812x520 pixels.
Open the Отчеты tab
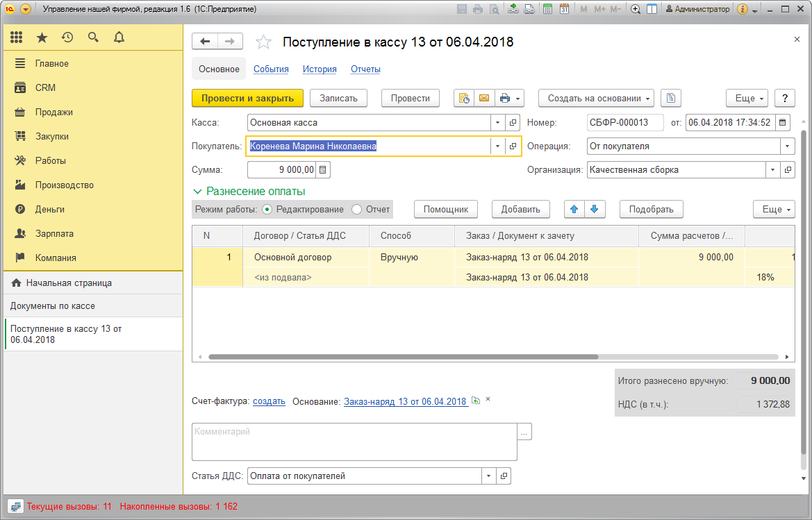click(x=365, y=69)
